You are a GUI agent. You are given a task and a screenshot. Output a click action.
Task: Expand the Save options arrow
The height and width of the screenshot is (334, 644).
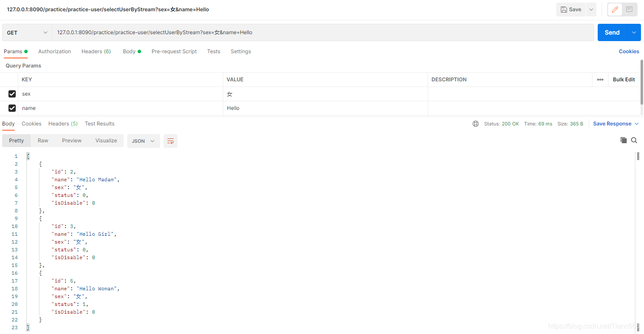coord(591,10)
